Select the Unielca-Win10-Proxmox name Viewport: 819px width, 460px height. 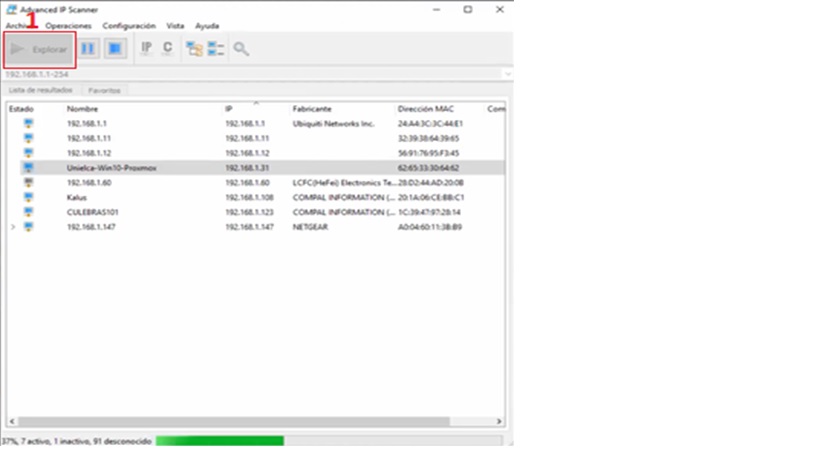tap(112, 168)
